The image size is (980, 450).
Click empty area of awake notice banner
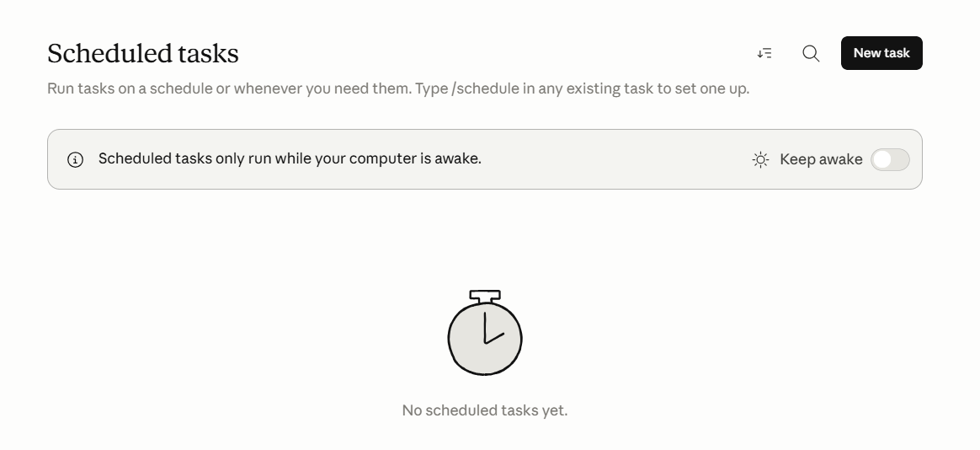pos(615,159)
